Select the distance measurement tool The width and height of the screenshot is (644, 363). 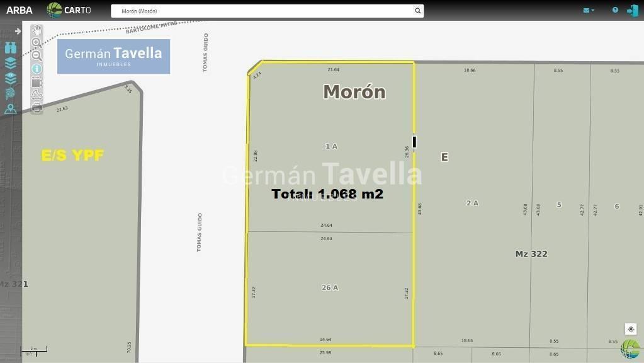point(37,95)
